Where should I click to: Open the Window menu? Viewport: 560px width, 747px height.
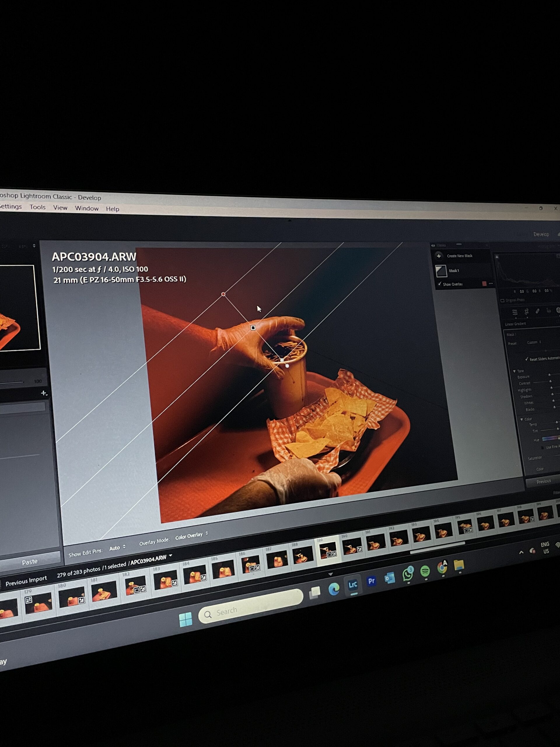(x=87, y=208)
